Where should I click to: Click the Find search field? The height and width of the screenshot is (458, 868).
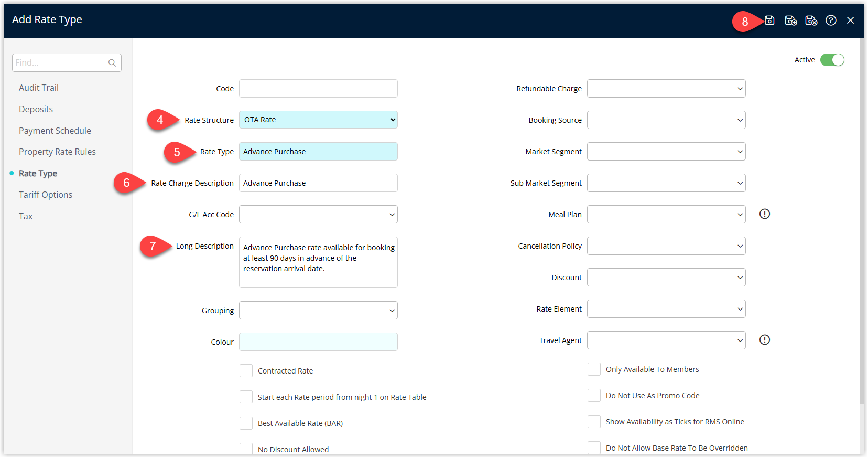point(67,62)
